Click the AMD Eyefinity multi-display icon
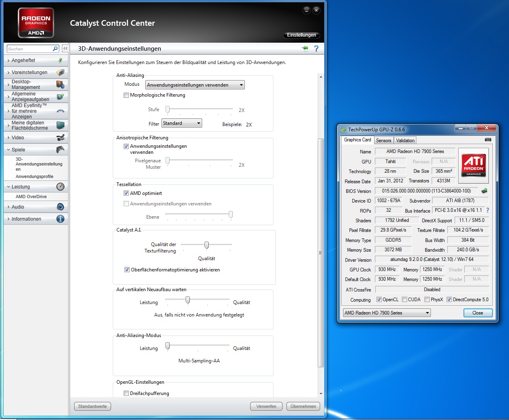Image resolution: width=509 pixels, height=420 pixels. tap(60, 111)
